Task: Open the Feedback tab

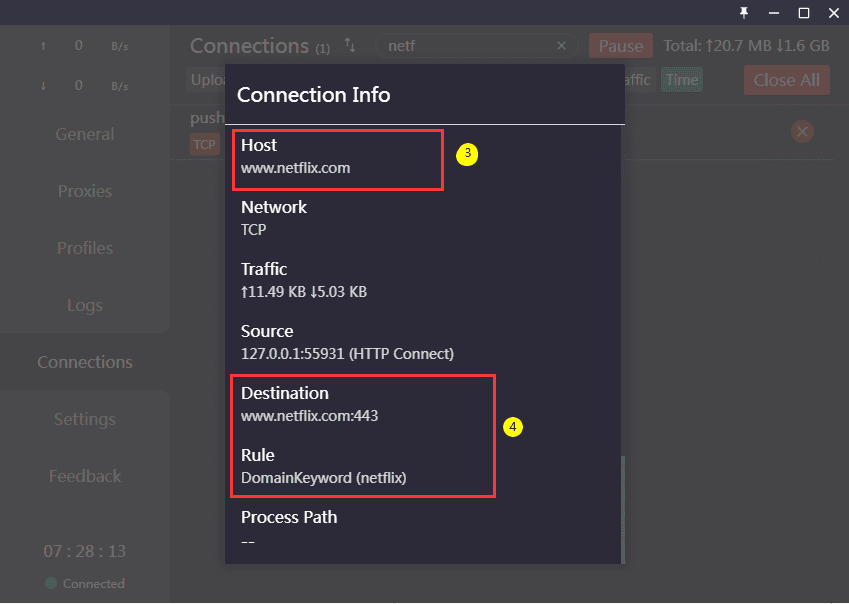Action: tap(85, 476)
